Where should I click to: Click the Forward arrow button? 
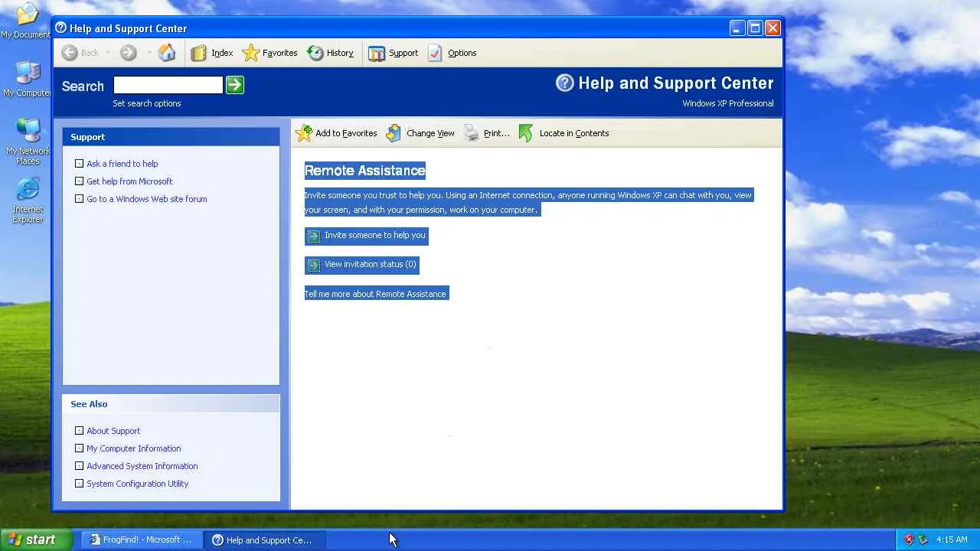click(x=129, y=53)
